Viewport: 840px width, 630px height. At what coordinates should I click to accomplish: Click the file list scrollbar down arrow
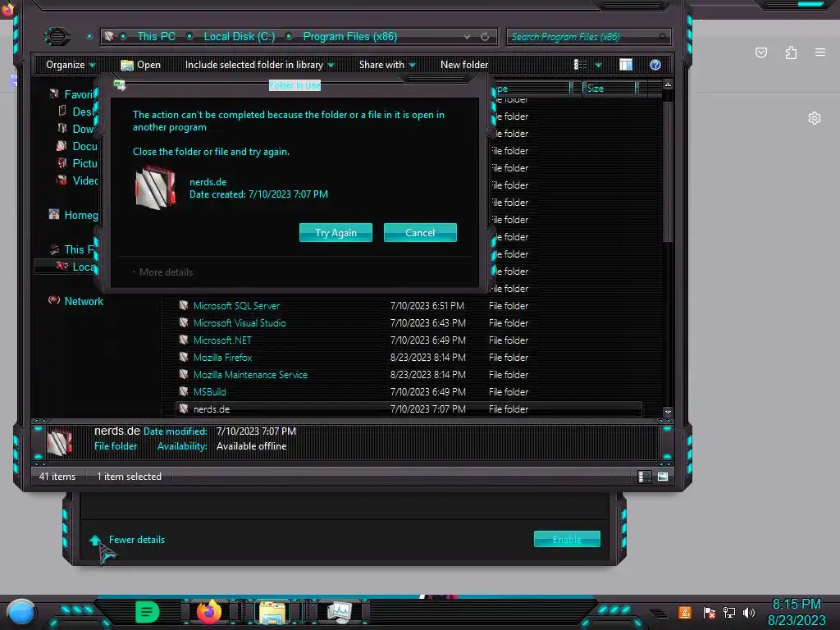(x=668, y=412)
